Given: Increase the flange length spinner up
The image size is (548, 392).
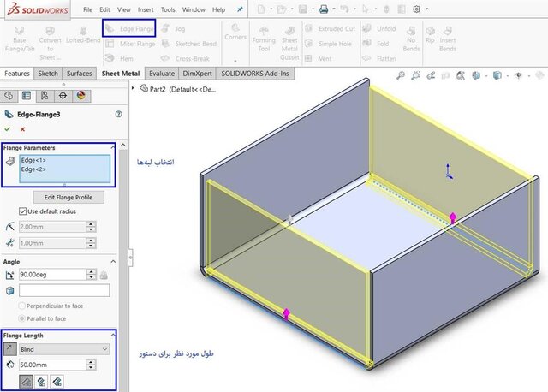Looking at the screenshot, I should click(91, 362).
